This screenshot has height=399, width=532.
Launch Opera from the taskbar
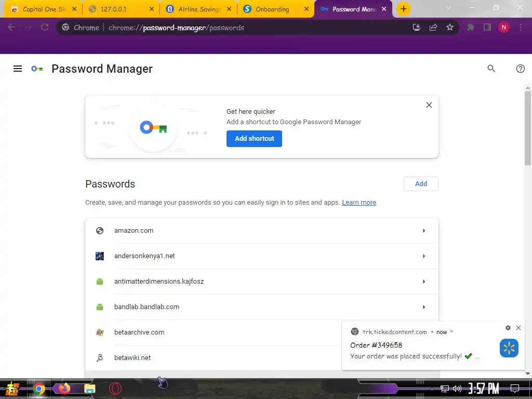point(115,389)
